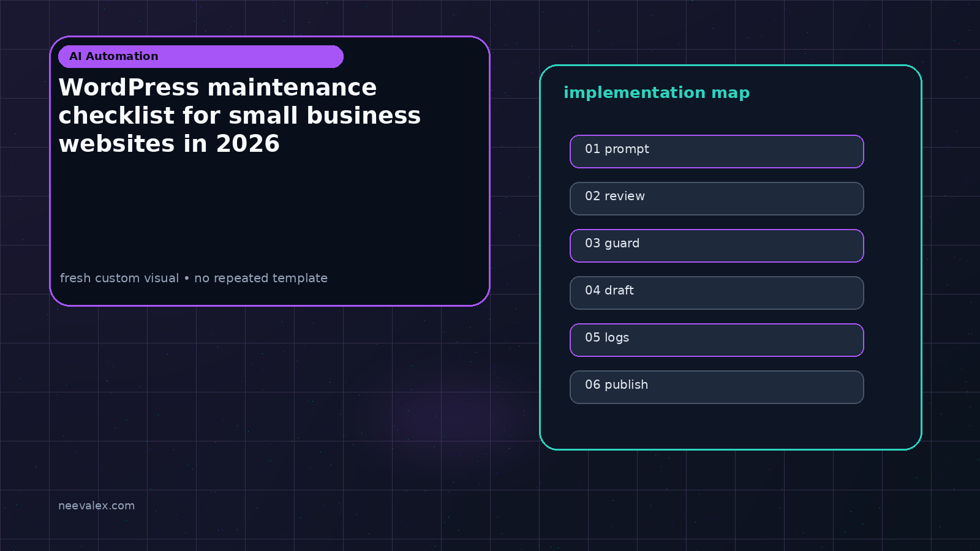The height and width of the screenshot is (551, 980).
Task: Select the 01 prompt step
Action: pyautogui.click(x=717, y=151)
